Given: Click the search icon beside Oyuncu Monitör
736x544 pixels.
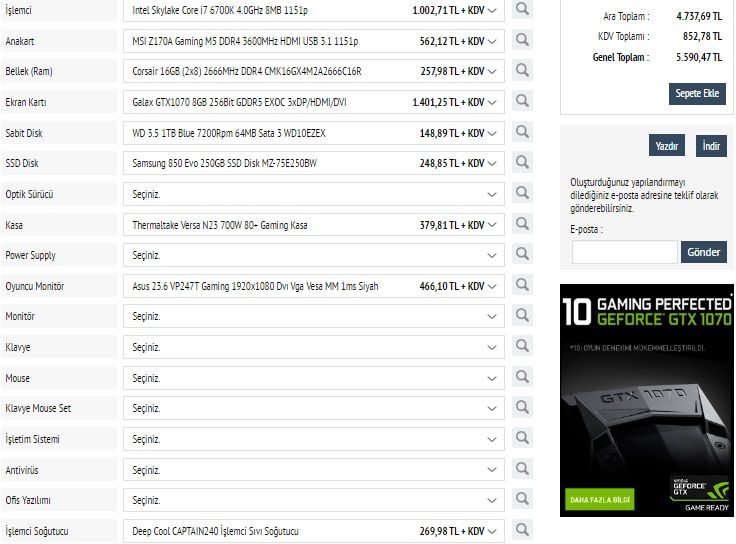Looking at the screenshot, I should (x=522, y=285).
